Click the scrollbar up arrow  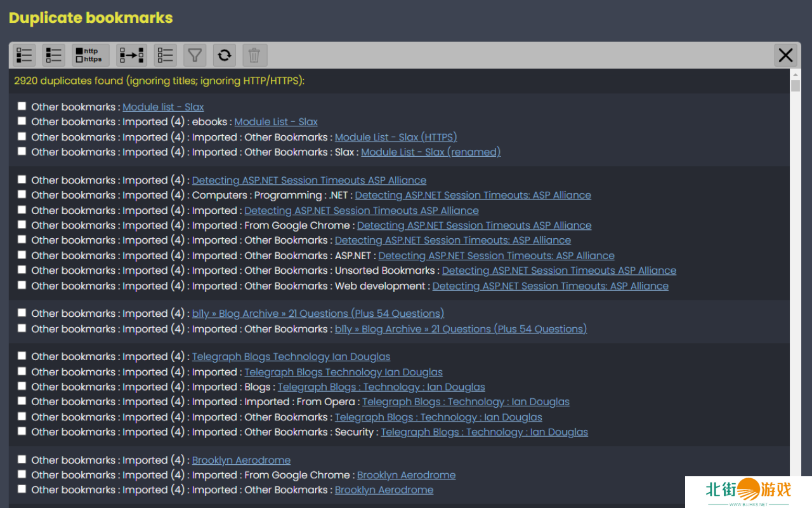coord(796,74)
